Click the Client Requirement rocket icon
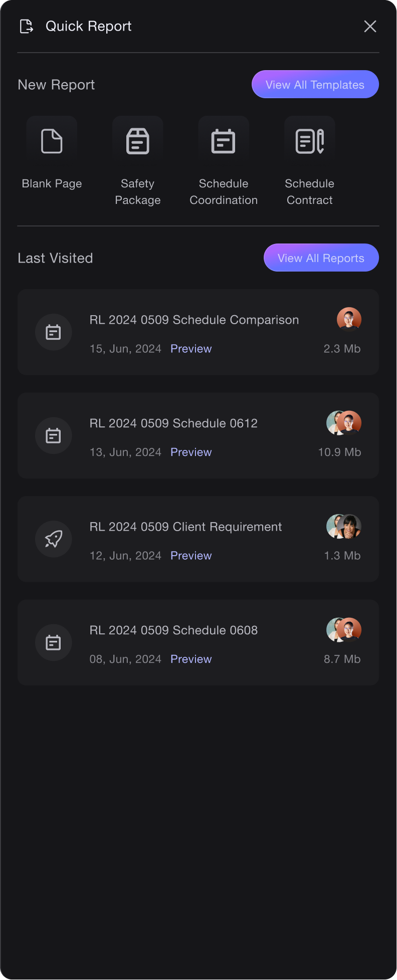Viewport: 397px width, 980px height. click(54, 539)
